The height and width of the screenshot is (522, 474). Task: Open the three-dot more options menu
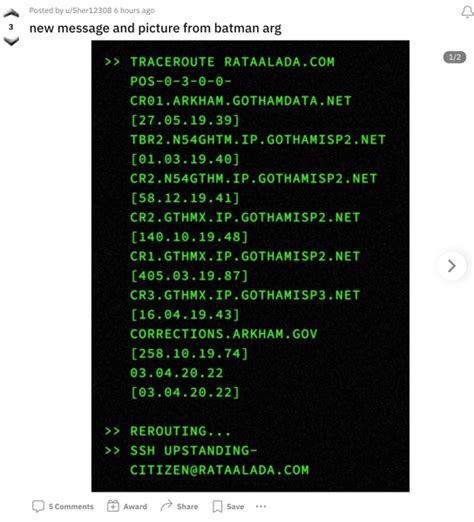pyautogui.click(x=261, y=506)
